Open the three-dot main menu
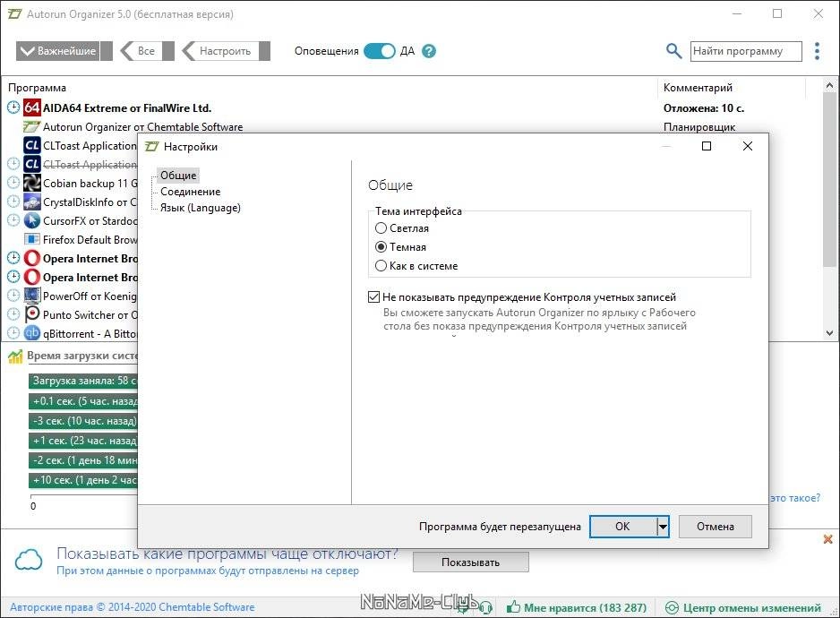This screenshot has width=840, height=618. coord(817,51)
